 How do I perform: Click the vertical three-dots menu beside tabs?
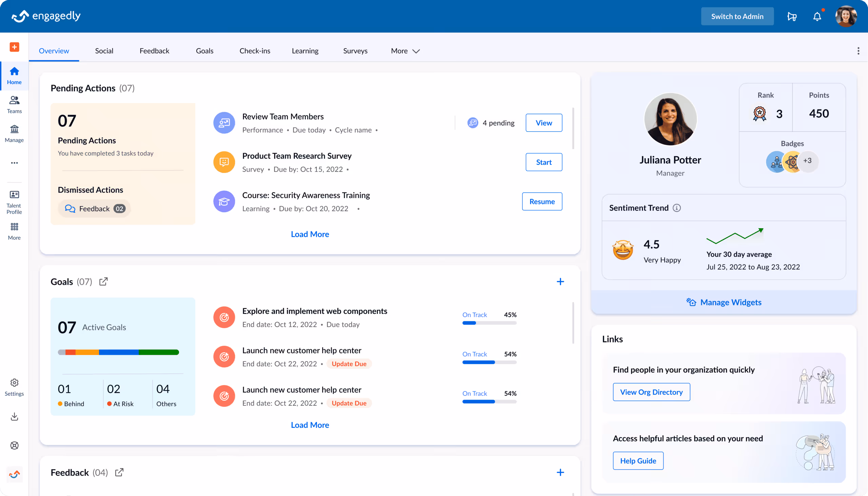(x=858, y=51)
